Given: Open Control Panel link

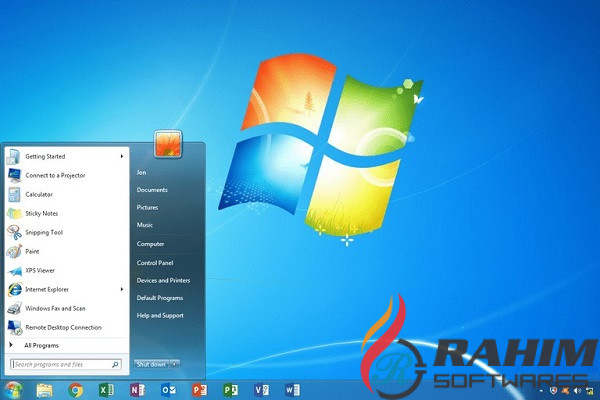Looking at the screenshot, I should [155, 263].
